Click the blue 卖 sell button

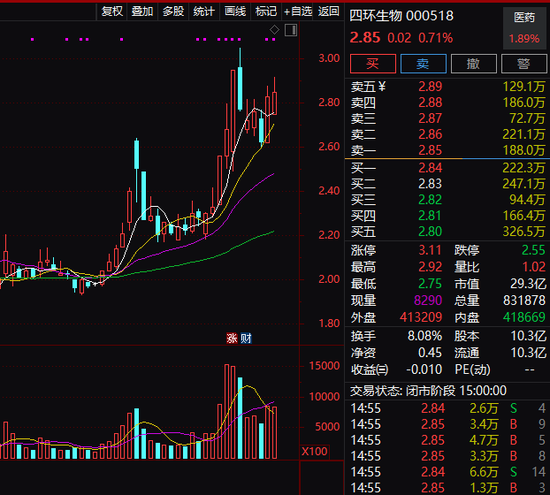[423, 64]
